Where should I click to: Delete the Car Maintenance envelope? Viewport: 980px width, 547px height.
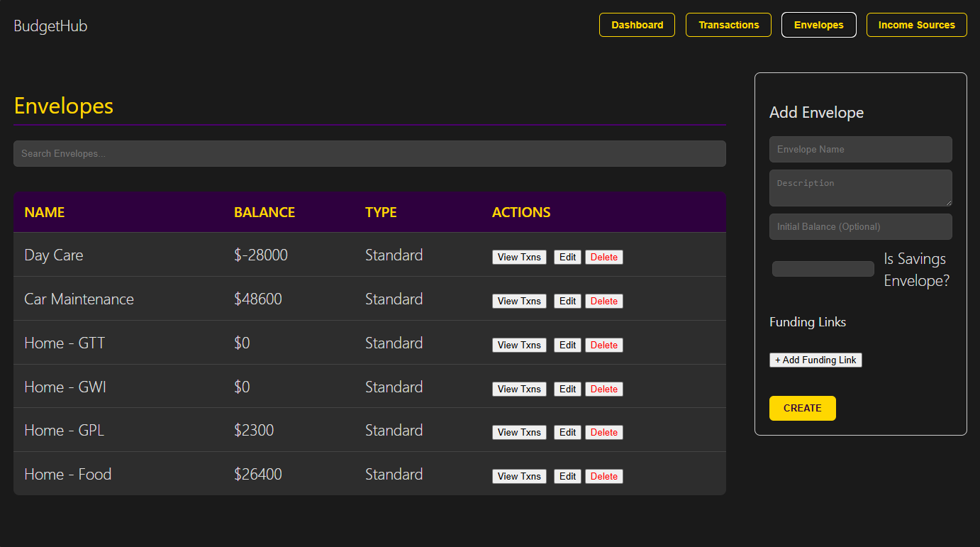(603, 302)
